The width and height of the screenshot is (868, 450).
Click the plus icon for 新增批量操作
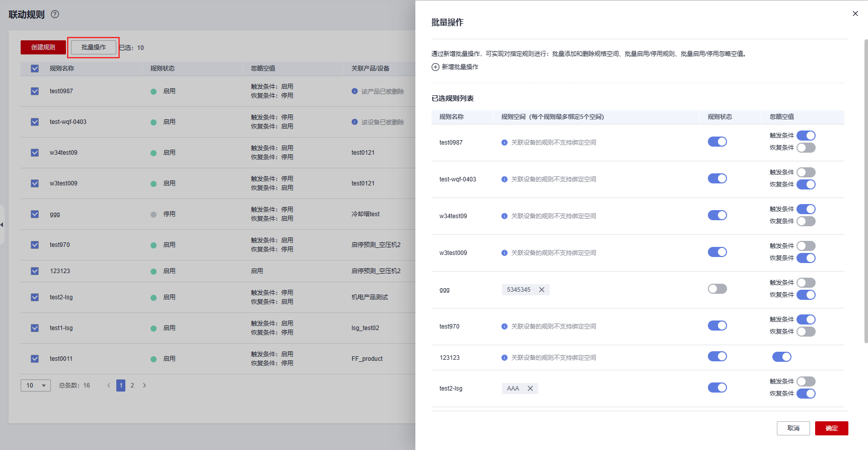(436, 67)
